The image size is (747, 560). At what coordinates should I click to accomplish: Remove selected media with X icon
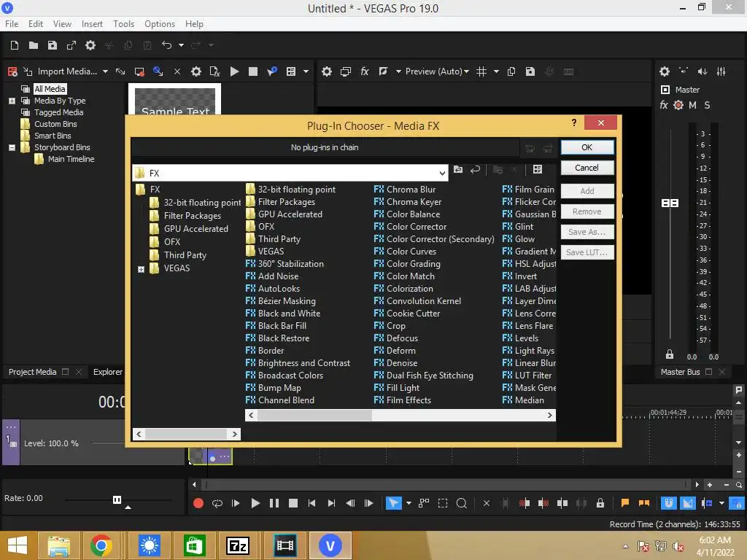177,71
